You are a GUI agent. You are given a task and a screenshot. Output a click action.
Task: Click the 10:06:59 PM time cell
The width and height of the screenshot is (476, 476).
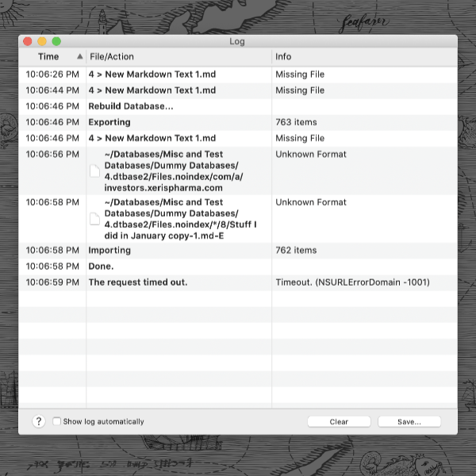pos(52,282)
